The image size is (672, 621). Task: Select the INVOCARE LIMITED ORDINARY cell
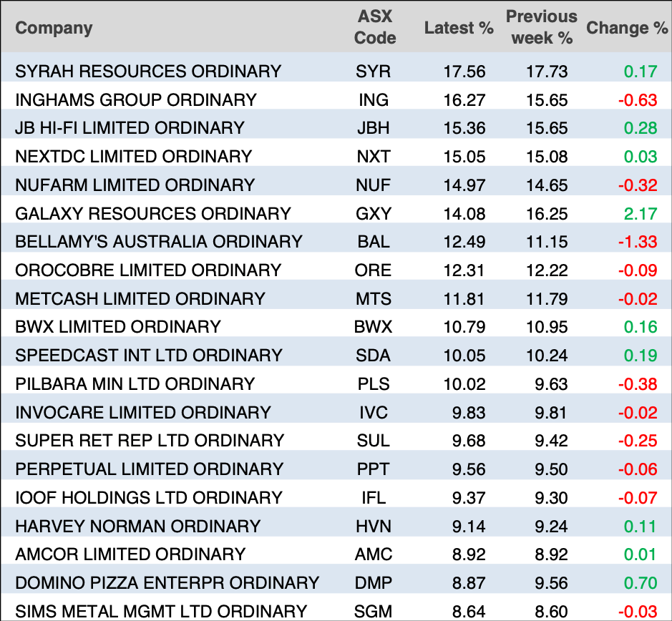[x=143, y=413]
